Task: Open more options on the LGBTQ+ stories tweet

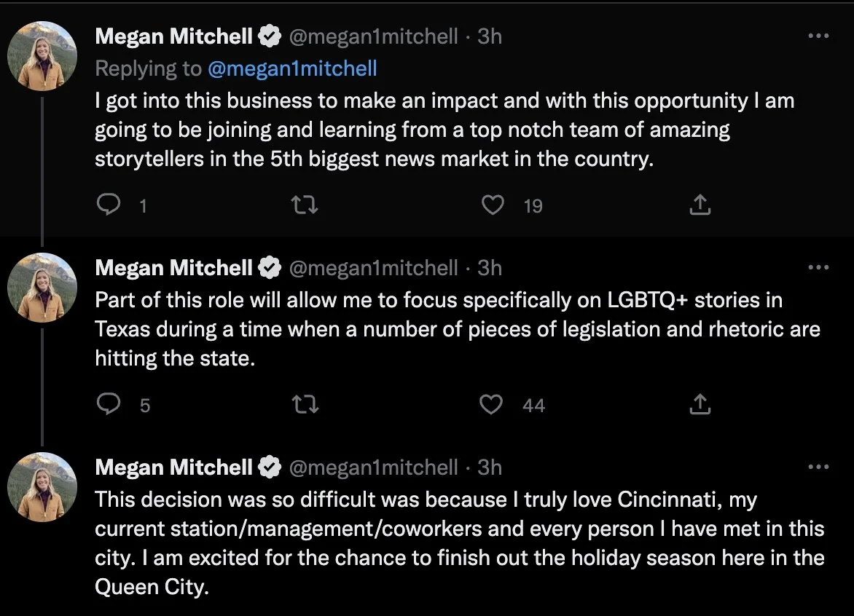Action: pos(819,268)
